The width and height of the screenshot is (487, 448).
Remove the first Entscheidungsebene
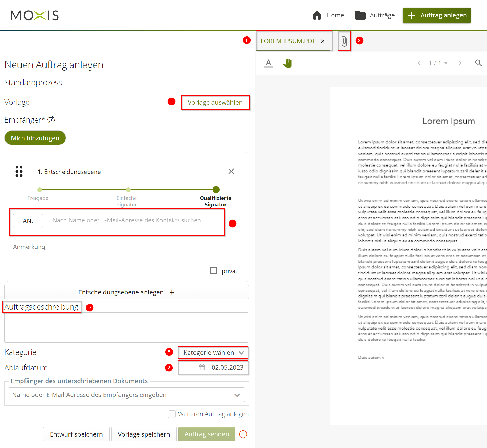pyautogui.click(x=231, y=171)
